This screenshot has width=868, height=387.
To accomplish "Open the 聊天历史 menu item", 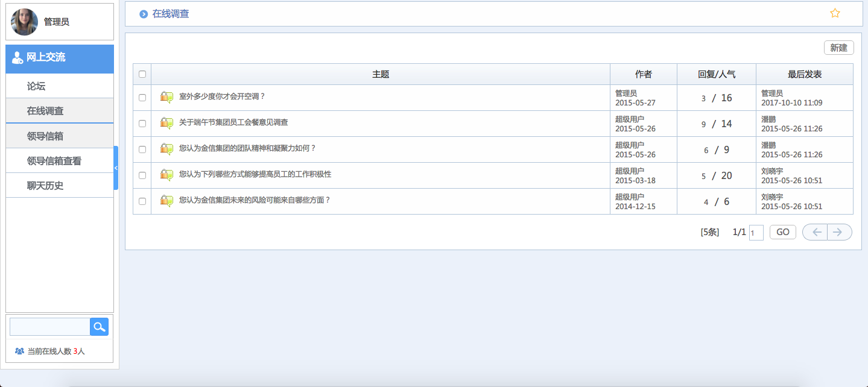I will tap(45, 186).
